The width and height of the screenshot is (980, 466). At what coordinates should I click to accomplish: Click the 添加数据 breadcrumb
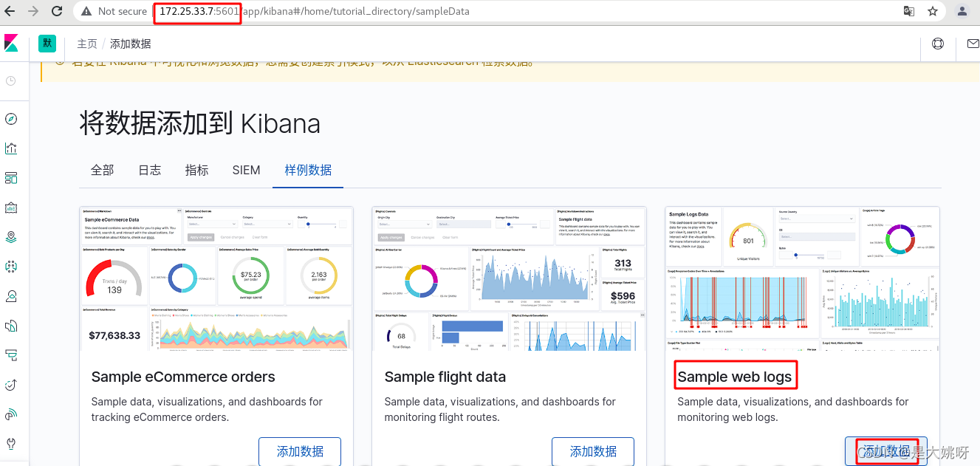click(131, 44)
